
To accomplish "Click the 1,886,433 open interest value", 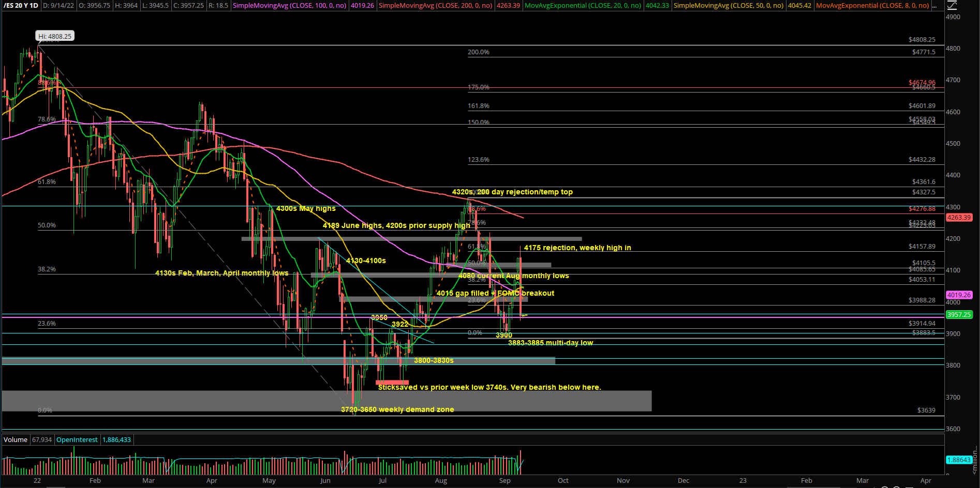I will point(117,440).
